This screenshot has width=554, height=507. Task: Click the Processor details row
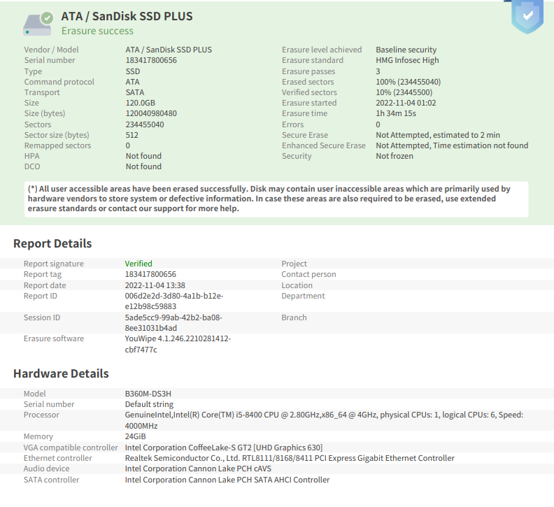point(277,420)
